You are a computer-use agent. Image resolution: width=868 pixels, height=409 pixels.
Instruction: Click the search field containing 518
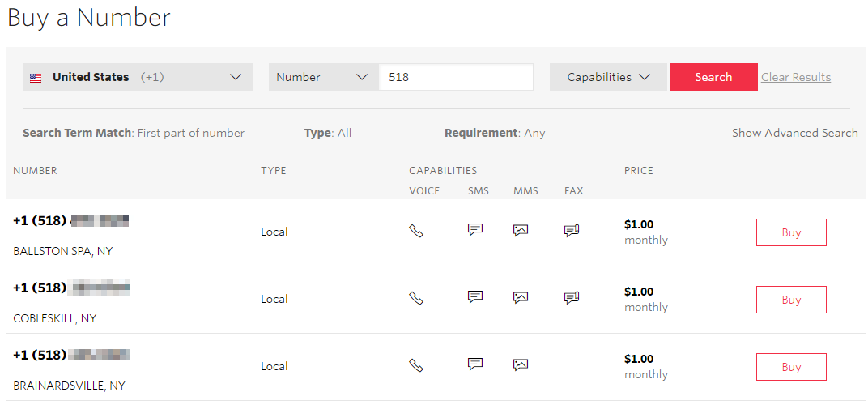pyautogui.click(x=456, y=77)
